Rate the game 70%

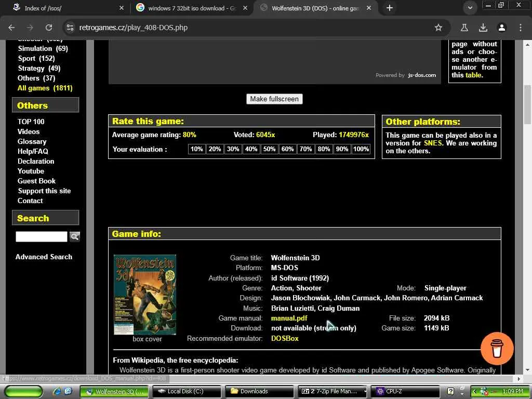(305, 149)
